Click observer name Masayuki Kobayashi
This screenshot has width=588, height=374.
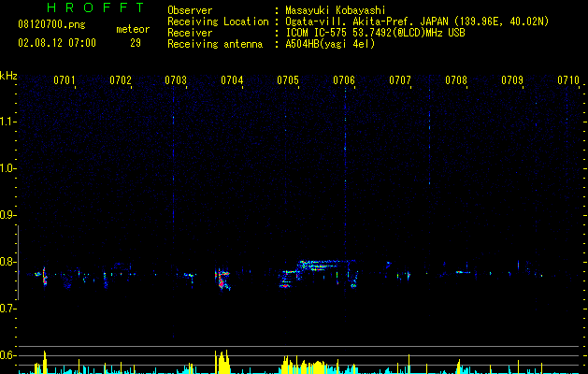point(336,10)
